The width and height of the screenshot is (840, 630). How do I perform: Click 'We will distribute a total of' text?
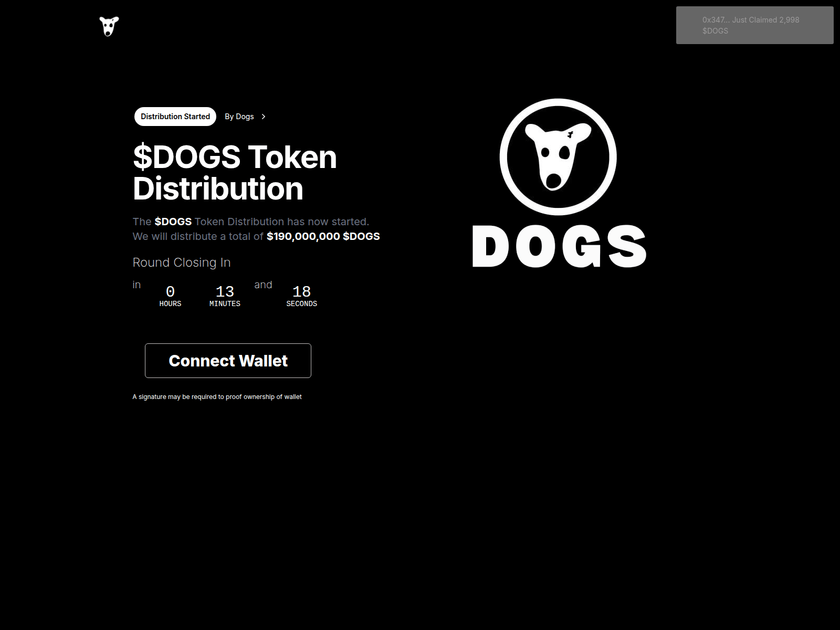point(198,236)
